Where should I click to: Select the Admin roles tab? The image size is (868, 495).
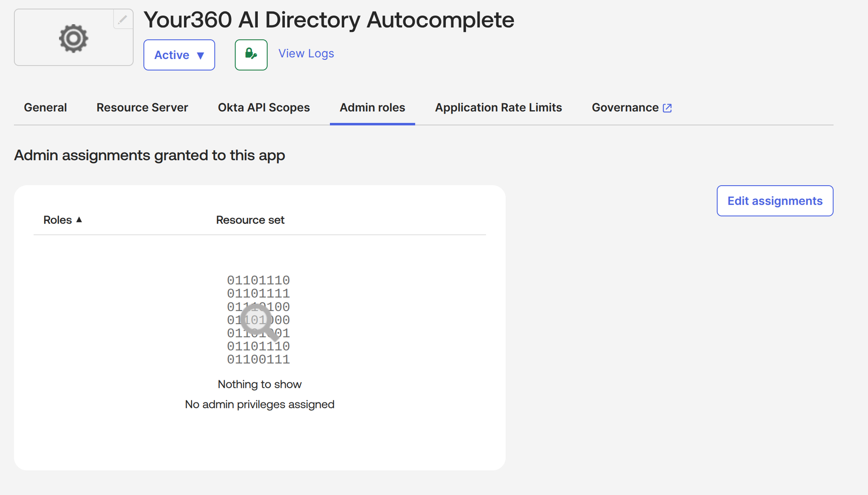coord(372,108)
